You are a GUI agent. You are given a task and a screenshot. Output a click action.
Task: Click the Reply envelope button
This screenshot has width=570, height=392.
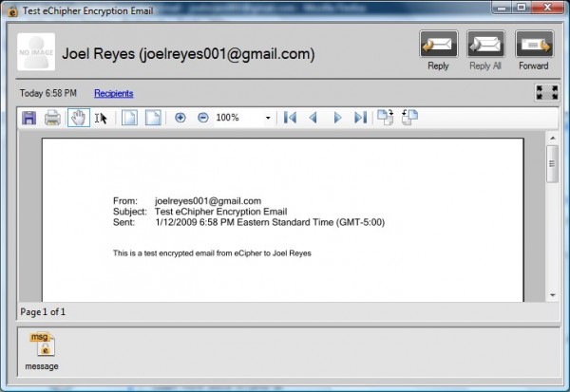(x=438, y=44)
